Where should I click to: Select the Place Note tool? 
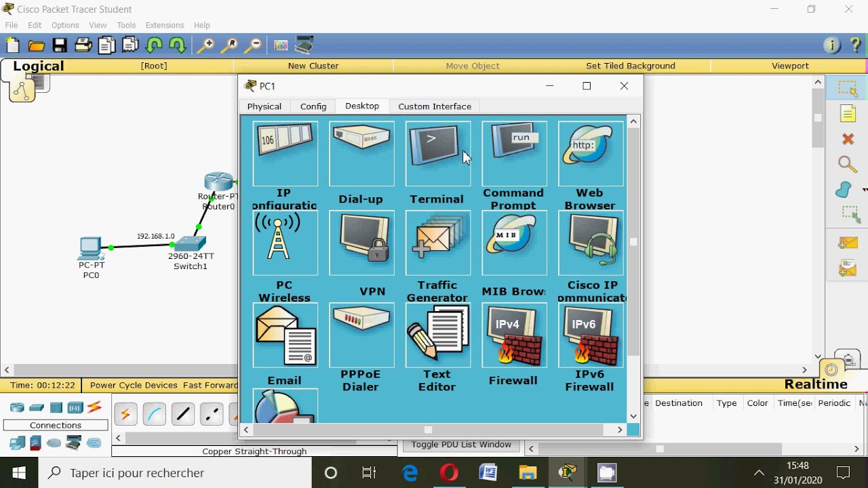coord(848,113)
